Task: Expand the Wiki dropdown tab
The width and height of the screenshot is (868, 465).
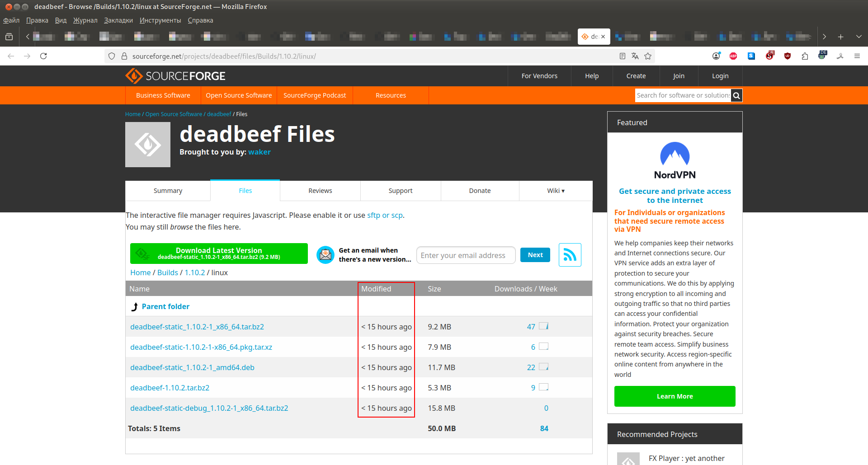Action: point(556,191)
